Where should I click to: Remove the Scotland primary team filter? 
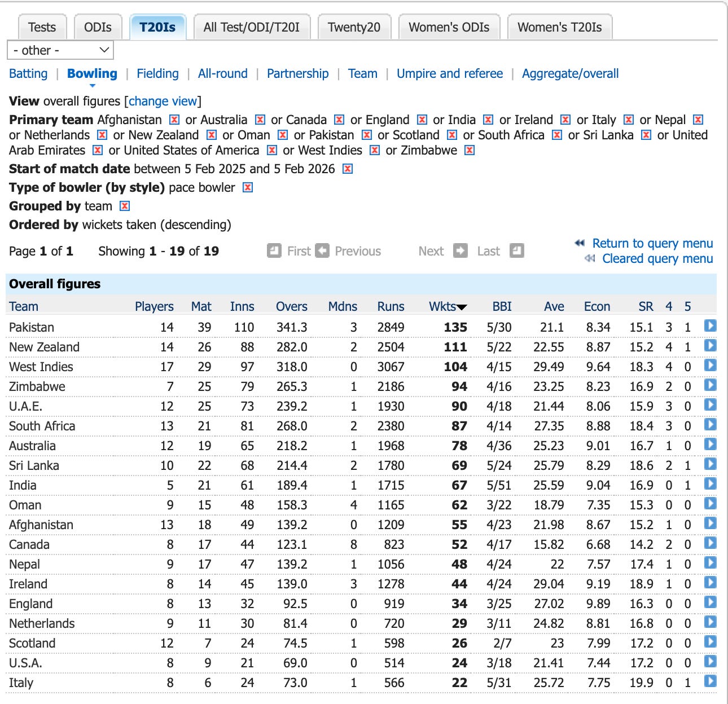[x=452, y=135]
